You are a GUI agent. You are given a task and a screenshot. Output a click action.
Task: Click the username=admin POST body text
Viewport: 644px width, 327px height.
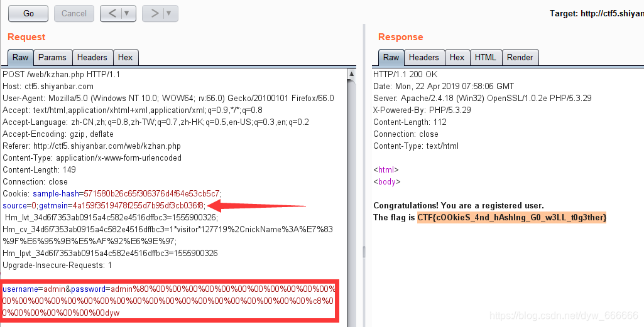click(x=34, y=289)
